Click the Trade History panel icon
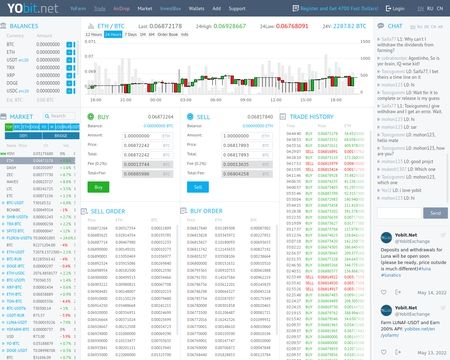Viewport: 450px width, 360px height. click(x=283, y=116)
